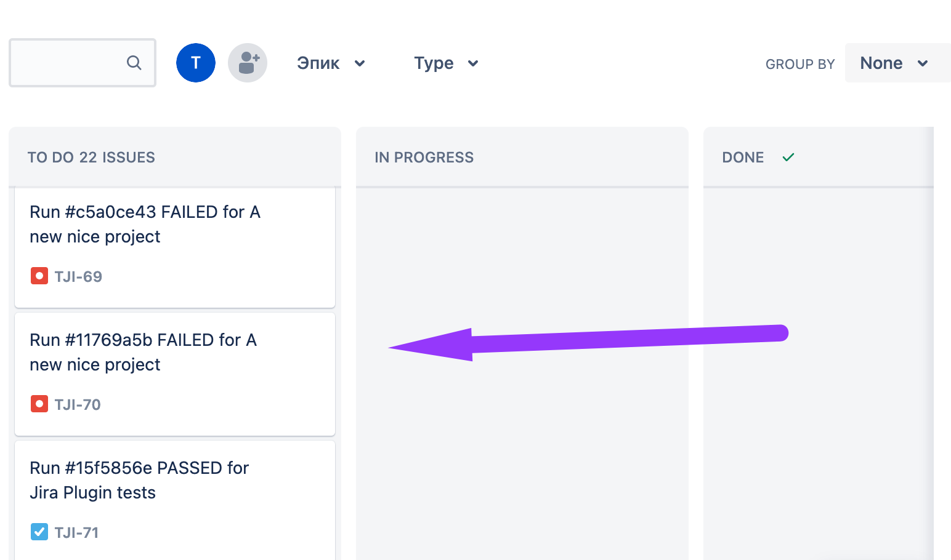This screenshot has width=951, height=560.
Task: Click the search magnifier icon
Action: [134, 63]
